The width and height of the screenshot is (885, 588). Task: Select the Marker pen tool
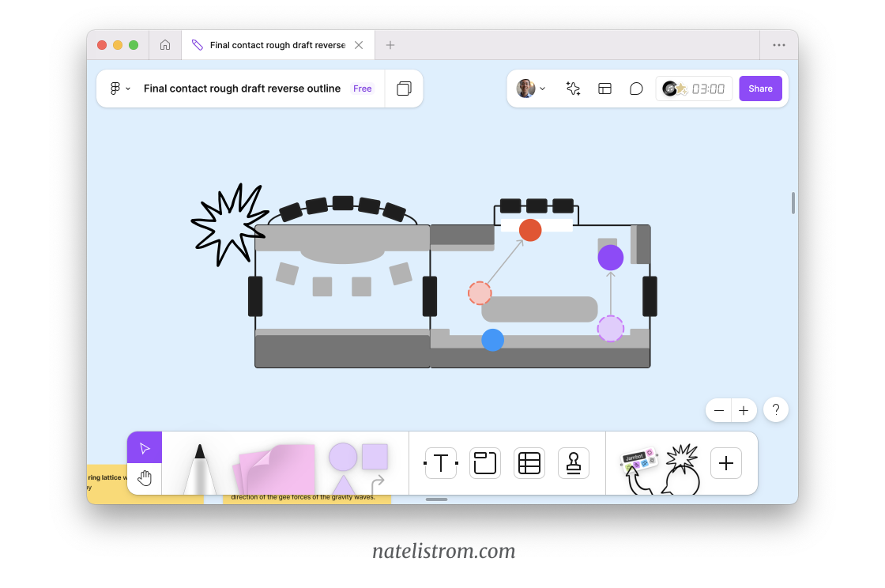[x=200, y=469]
